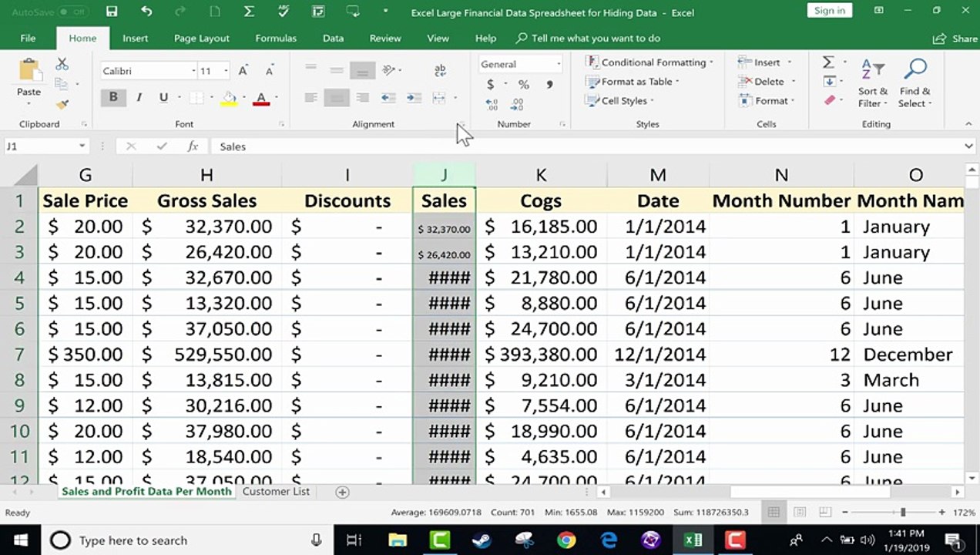980x555 pixels.
Task: Open the Formulas ribbon tab
Action: [x=276, y=38]
